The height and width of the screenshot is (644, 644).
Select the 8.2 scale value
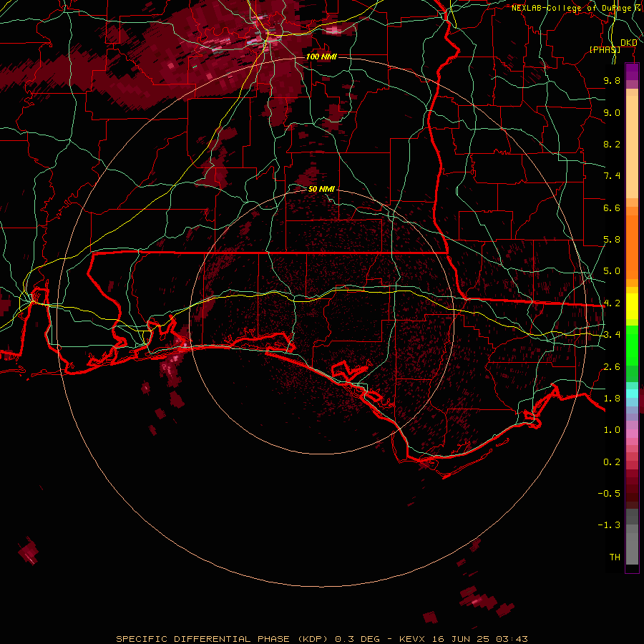(612, 144)
